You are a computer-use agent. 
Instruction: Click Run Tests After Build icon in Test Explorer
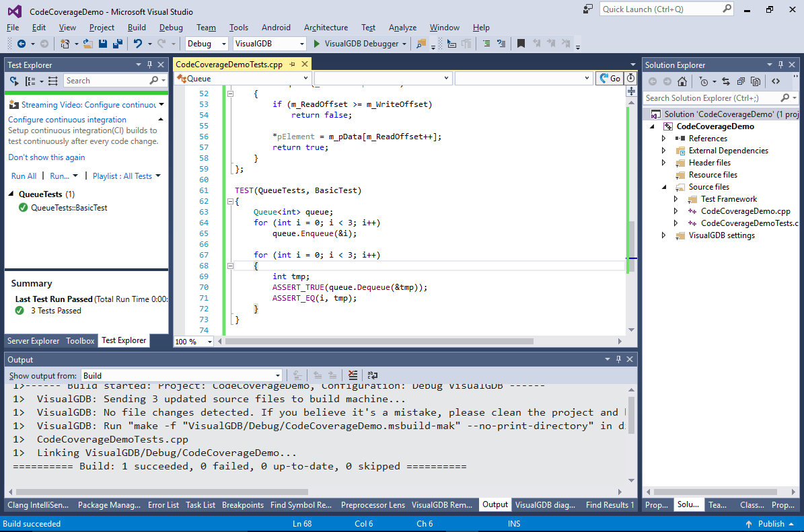tap(14, 81)
